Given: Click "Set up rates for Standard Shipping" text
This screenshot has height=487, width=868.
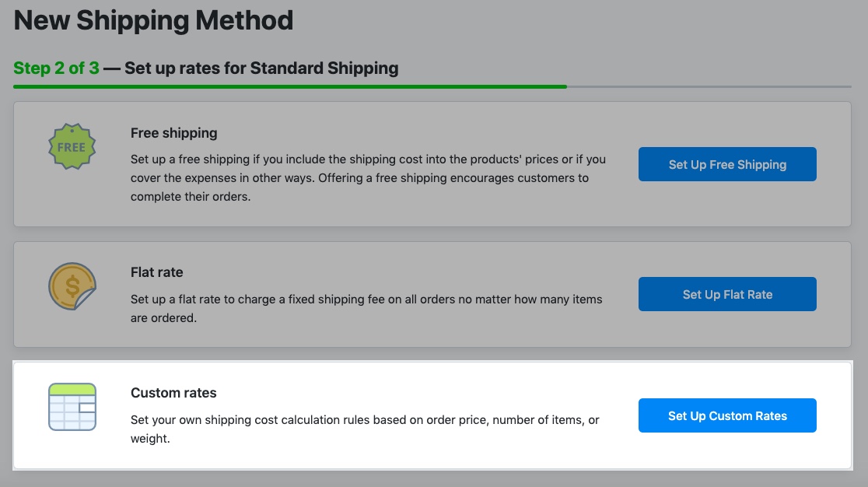Looking at the screenshot, I should coord(261,68).
